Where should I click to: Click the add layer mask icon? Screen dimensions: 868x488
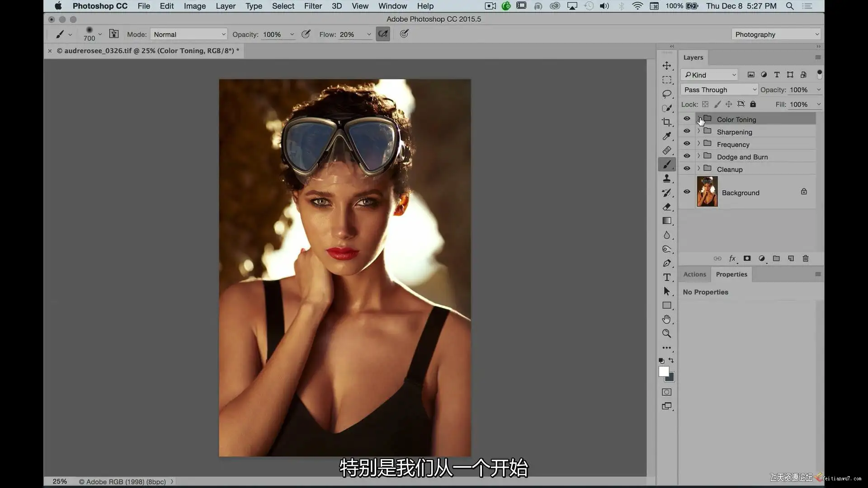(x=747, y=258)
